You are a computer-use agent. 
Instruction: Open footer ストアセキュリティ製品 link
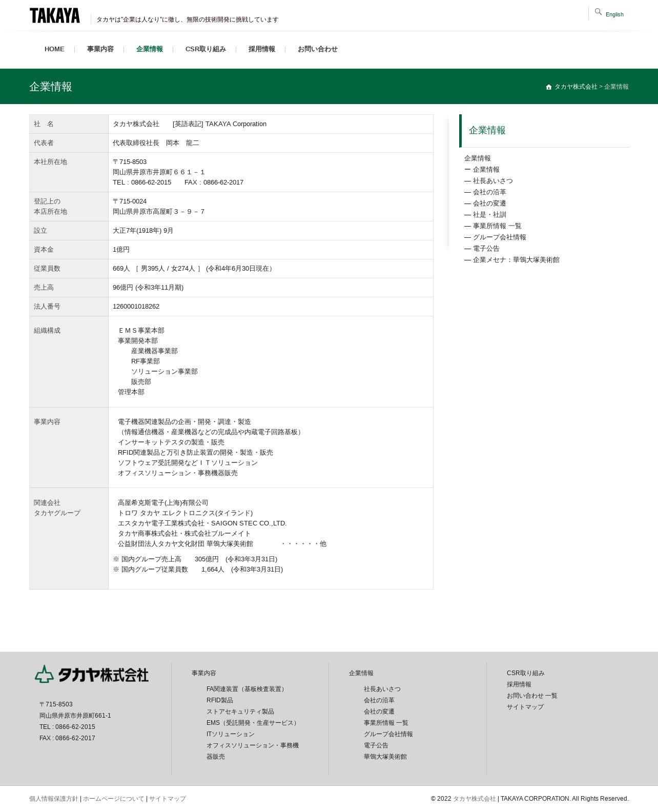[x=240, y=712]
